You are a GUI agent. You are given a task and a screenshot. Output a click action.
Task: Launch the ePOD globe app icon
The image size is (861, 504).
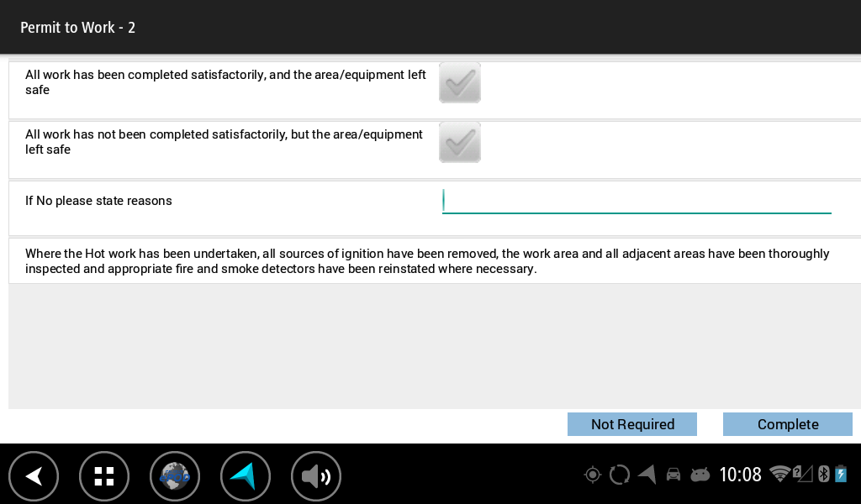click(175, 476)
